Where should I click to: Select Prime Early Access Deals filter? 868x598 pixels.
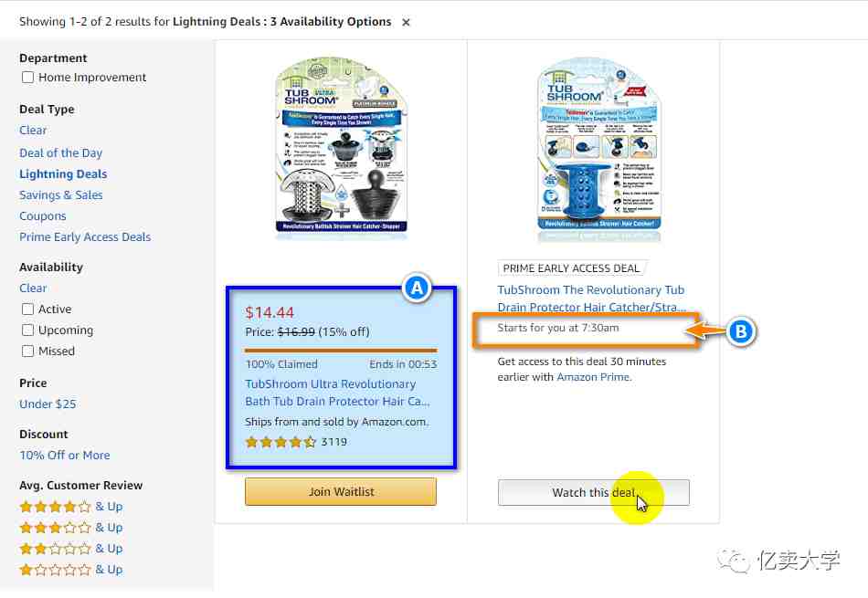pos(85,236)
